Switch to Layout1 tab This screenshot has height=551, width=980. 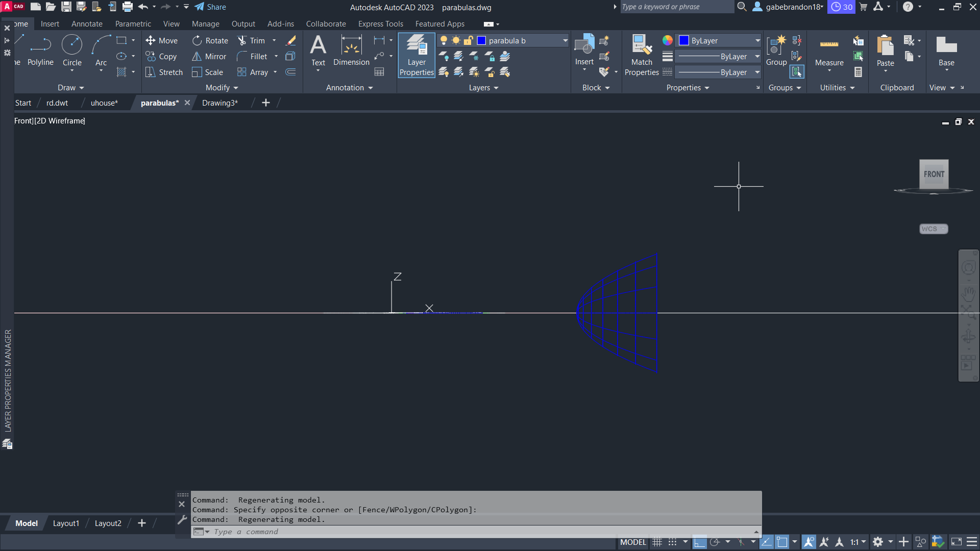pyautogui.click(x=66, y=523)
